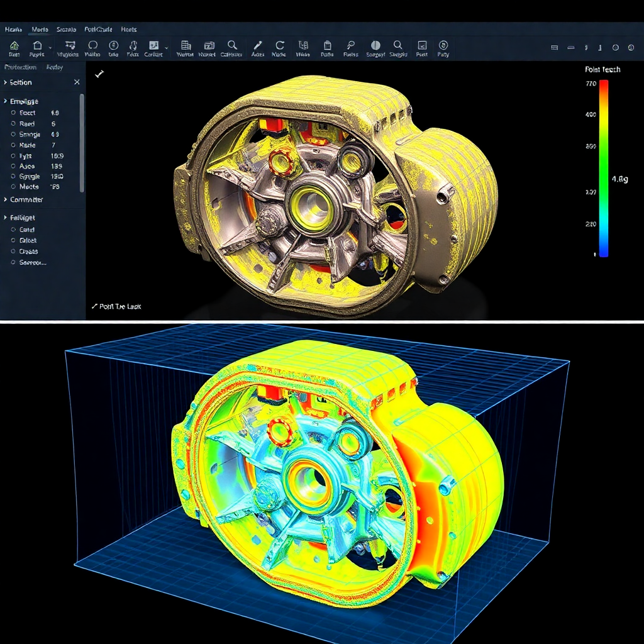Open the Paty clock icon on the toolbar
The height and width of the screenshot is (644, 644).
click(443, 45)
